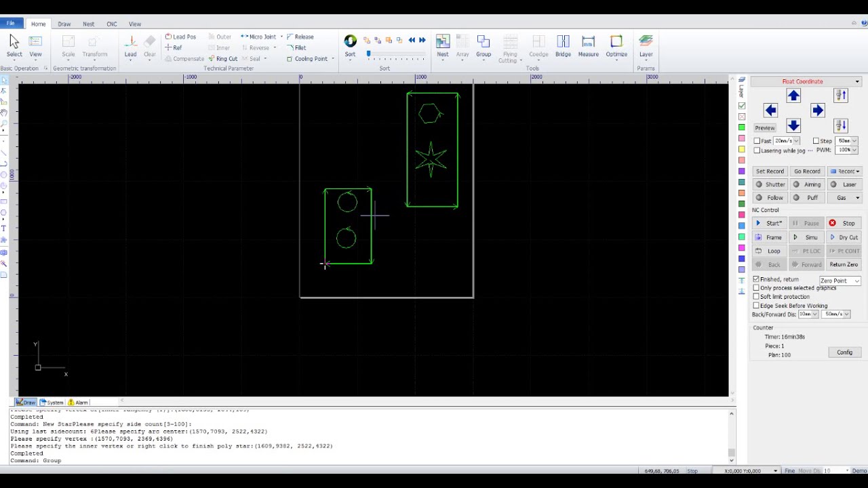The height and width of the screenshot is (488, 868).
Task: Toggle the Follow control
Action: 770,198
